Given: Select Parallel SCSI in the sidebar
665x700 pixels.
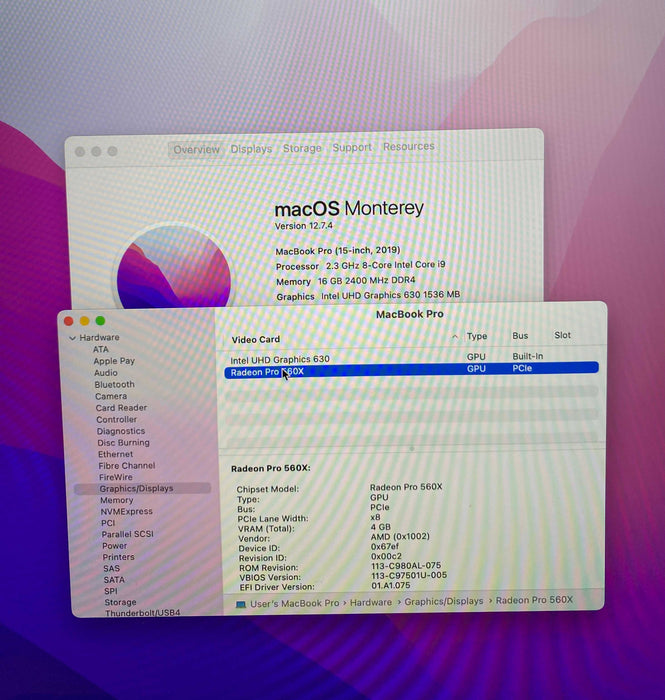Looking at the screenshot, I should [128, 534].
